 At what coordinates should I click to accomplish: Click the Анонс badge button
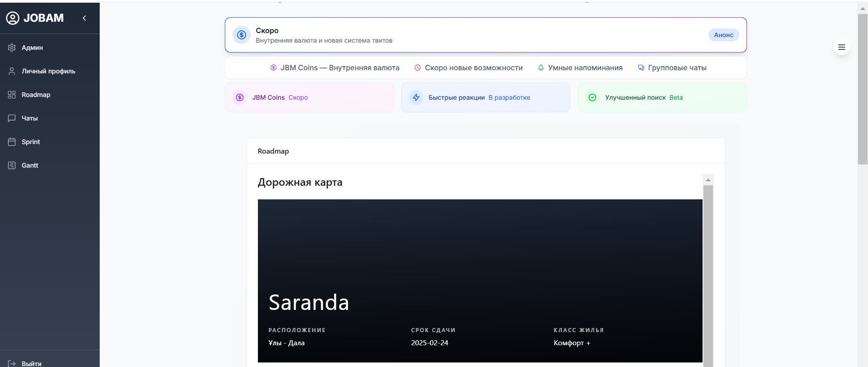[723, 35]
